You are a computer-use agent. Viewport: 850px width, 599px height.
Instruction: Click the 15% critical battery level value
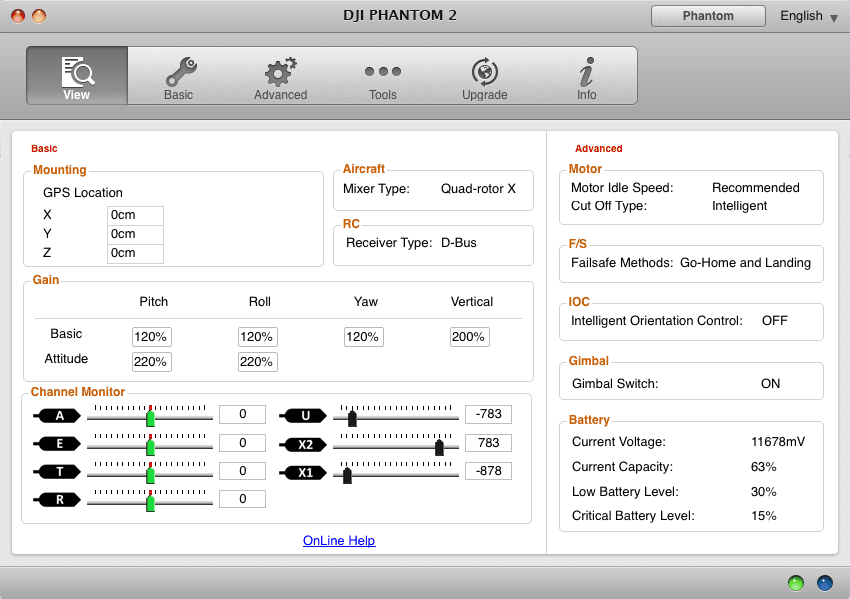(764, 516)
